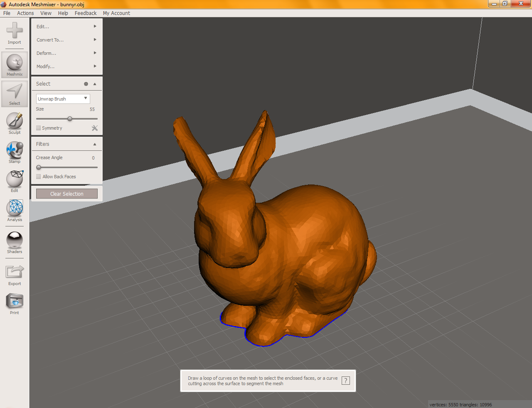Expand the Deform... submenu
Image resolution: width=532 pixels, height=408 pixels.
pos(66,53)
